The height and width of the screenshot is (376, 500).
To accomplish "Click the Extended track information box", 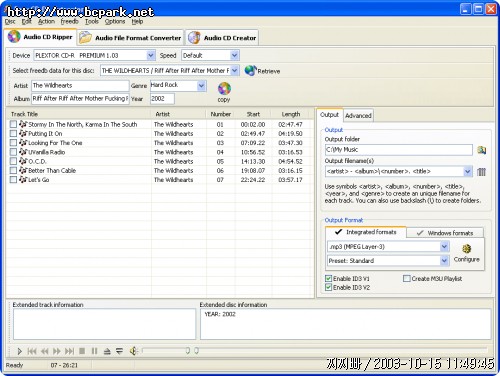I will click(104, 324).
